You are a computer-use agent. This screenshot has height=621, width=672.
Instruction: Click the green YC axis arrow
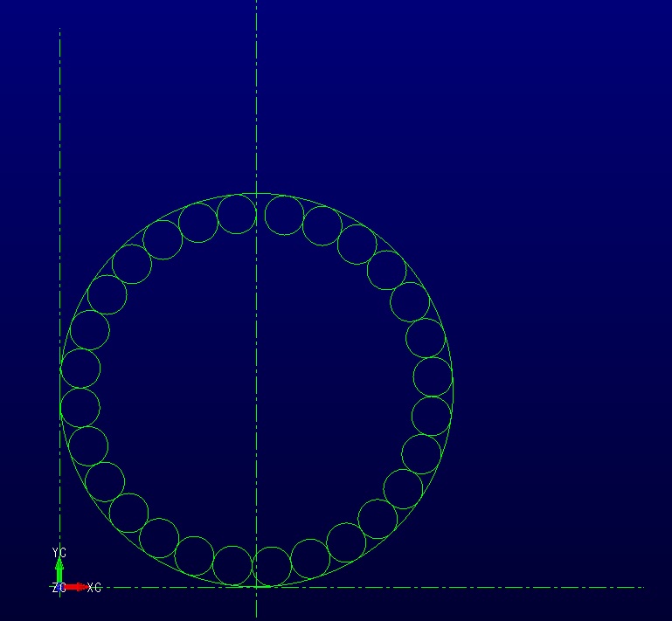[59, 569]
